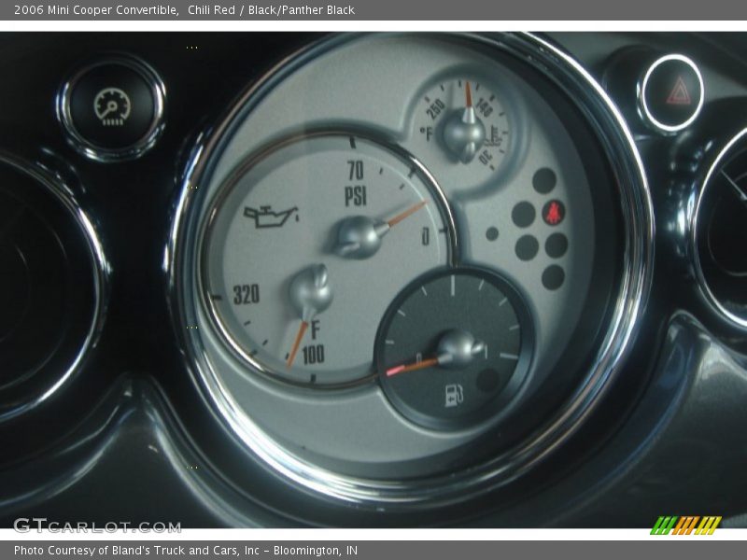Click the "Chili Red / Black/Panther Black" caption
This screenshot has height=560, width=747.
click(271, 10)
